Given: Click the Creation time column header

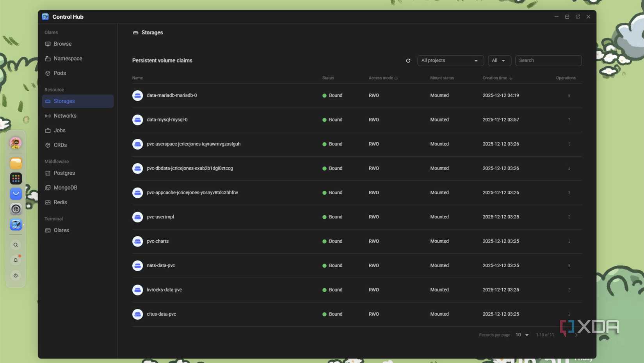Looking at the screenshot, I should tap(495, 78).
